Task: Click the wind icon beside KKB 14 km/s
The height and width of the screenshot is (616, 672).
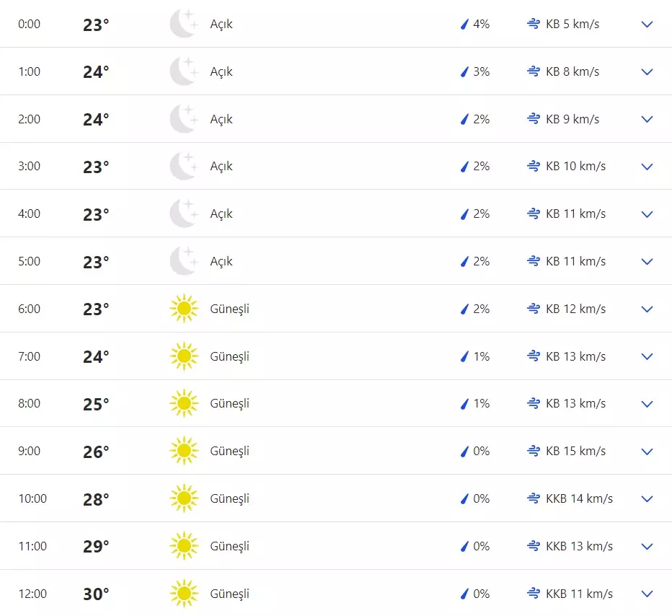Action: coord(534,498)
